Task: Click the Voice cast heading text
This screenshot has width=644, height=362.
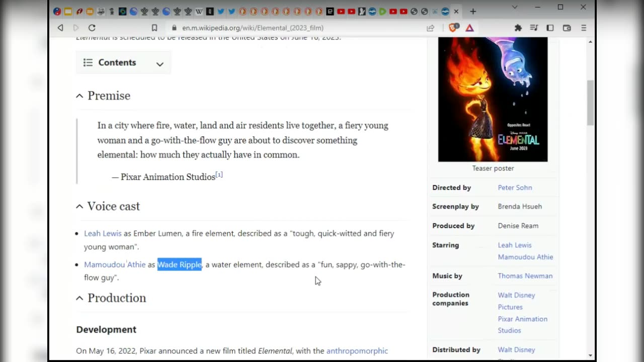Action: pos(114,206)
